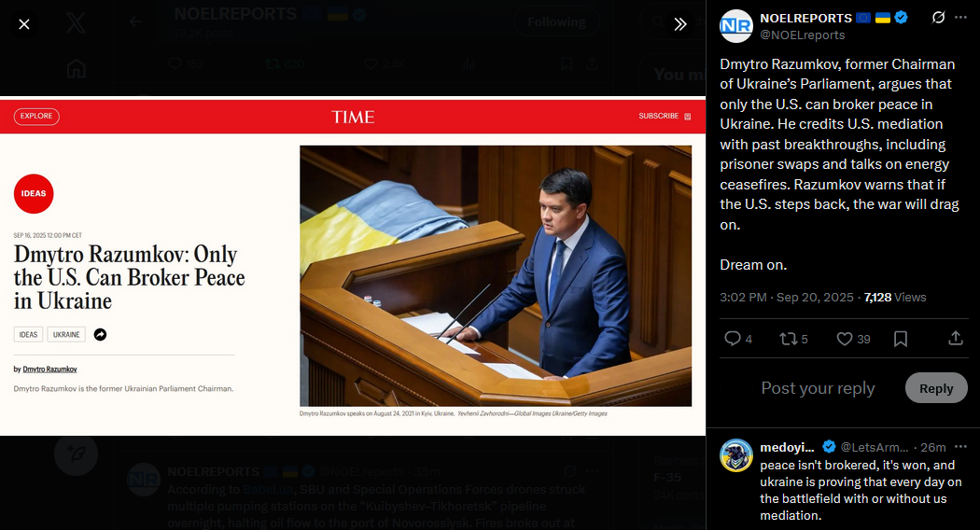
Task: Click the Post your reply field
Action: (818, 388)
